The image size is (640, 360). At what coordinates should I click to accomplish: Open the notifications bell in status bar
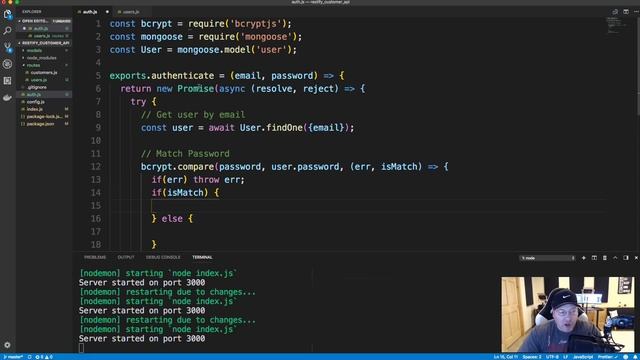(636, 357)
